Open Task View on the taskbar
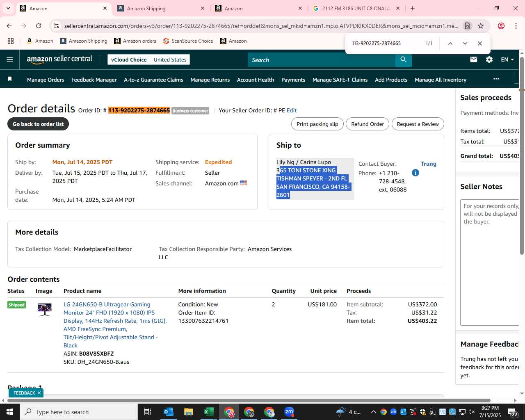The width and height of the screenshot is (525, 420). tap(148, 412)
